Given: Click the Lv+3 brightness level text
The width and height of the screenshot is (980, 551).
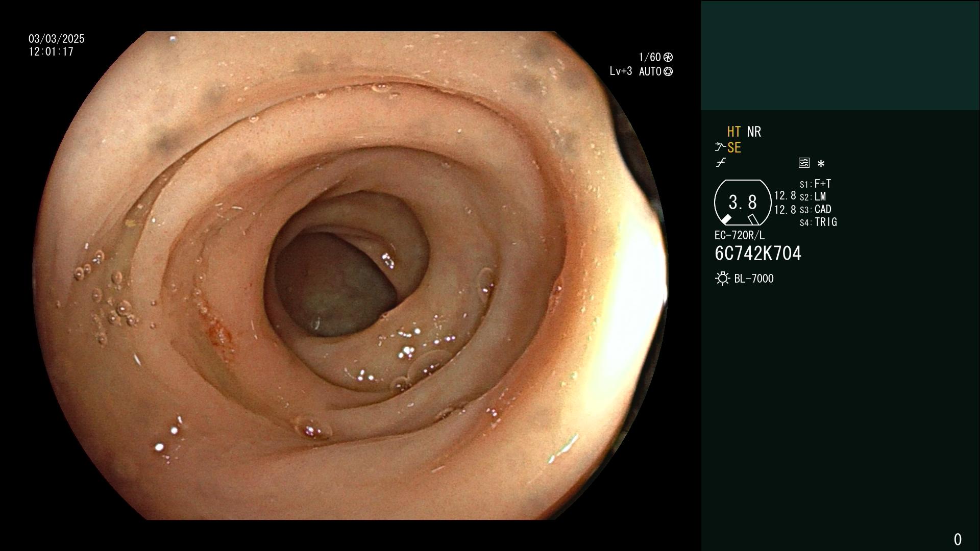Looking at the screenshot, I should [621, 71].
